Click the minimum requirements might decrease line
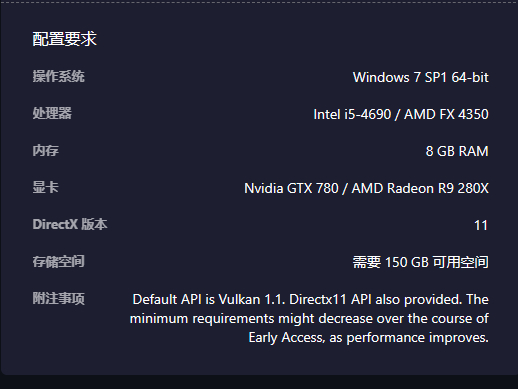The width and height of the screenshot is (518, 389). coord(309,319)
